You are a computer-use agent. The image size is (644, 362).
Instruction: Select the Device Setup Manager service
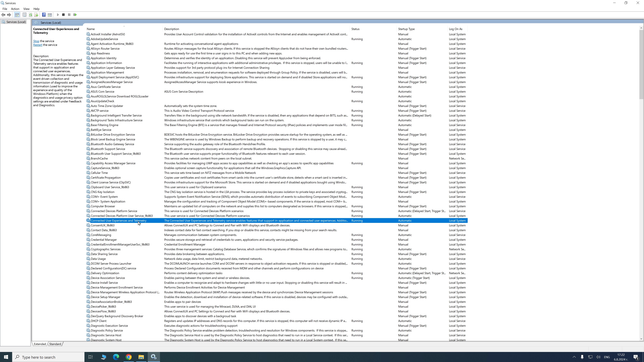tap(277, 297)
